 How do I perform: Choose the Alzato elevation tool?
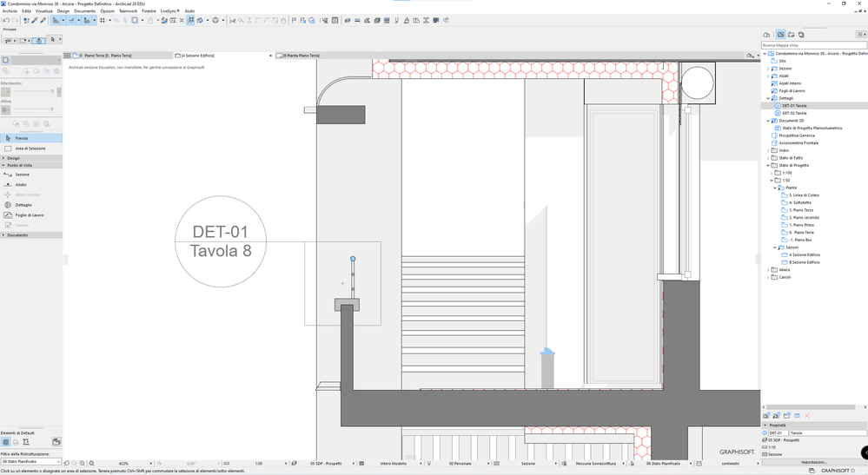pyautogui.click(x=21, y=185)
